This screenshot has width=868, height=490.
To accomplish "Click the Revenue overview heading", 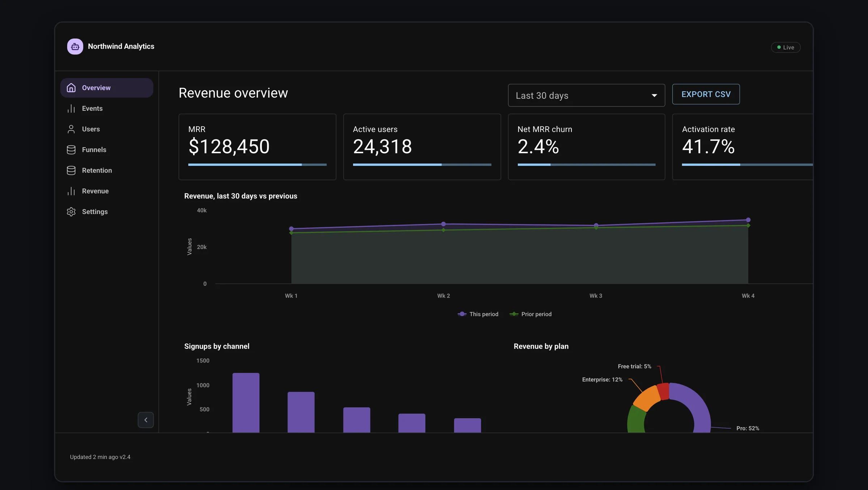I will tap(233, 93).
